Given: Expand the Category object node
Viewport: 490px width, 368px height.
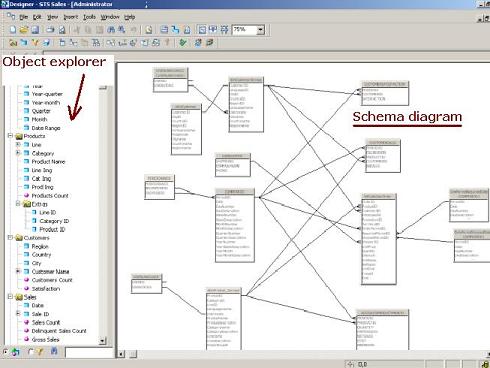Looking at the screenshot, I should 18,153.
